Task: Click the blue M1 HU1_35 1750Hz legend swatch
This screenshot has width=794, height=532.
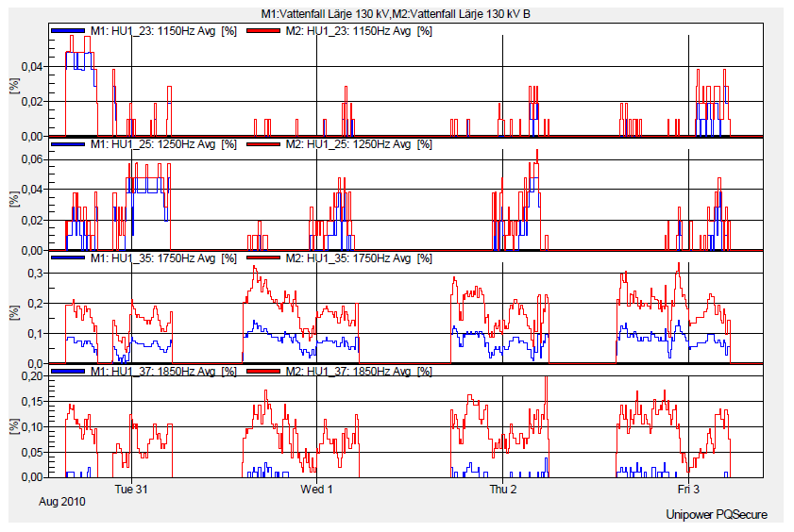Action: pyautogui.click(x=68, y=258)
